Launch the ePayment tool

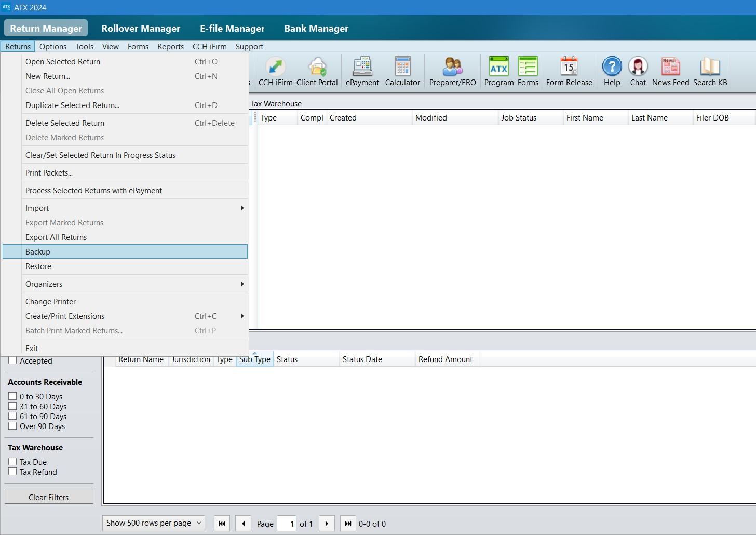tap(362, 72)
